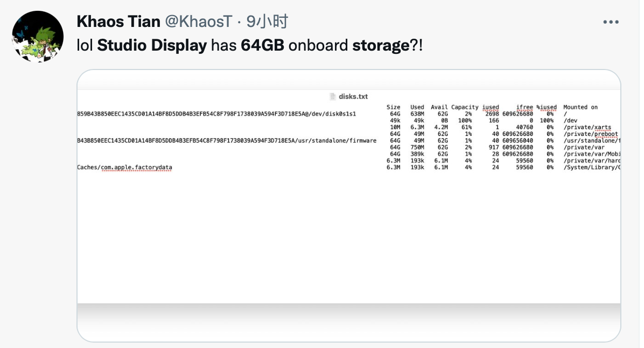Click the bold Studio Display text
The width and height of the screenshot is (644, 348).
152,45
